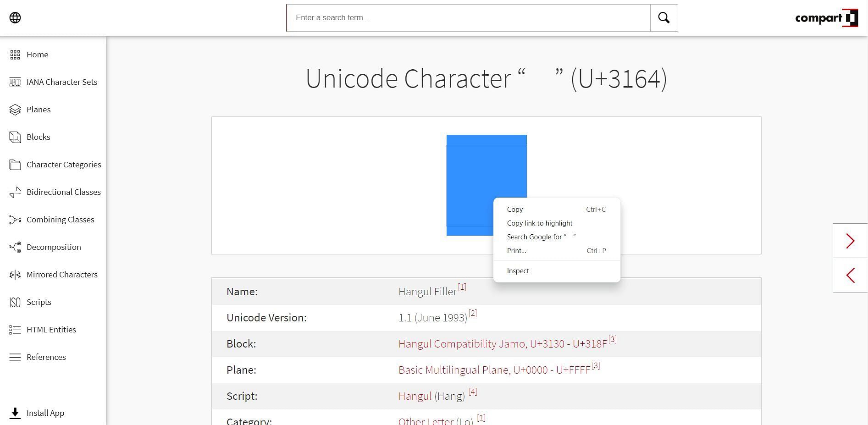Click the Scripts ISO icon
Viewport: 868px width, 425px height.
click(15, 302)
